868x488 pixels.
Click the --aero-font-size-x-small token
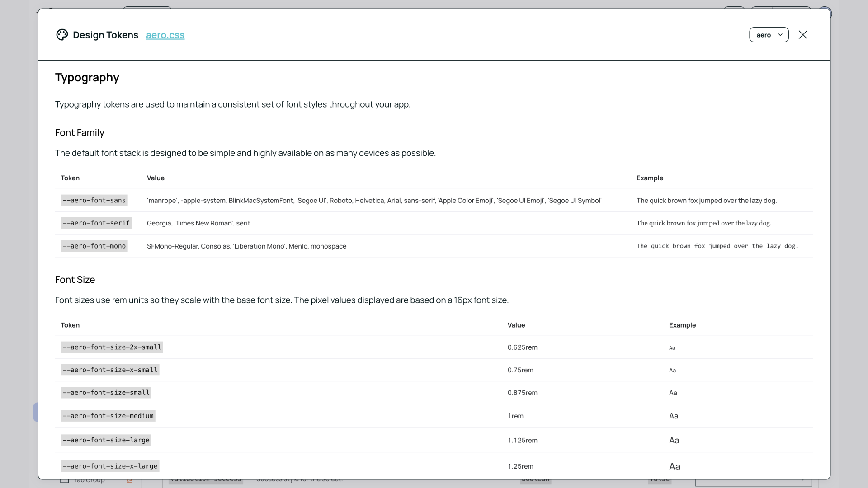[x=110, y=370]
